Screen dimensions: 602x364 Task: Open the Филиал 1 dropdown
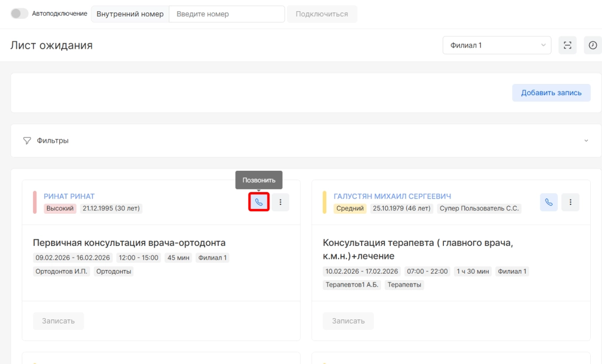pos(497,45)
